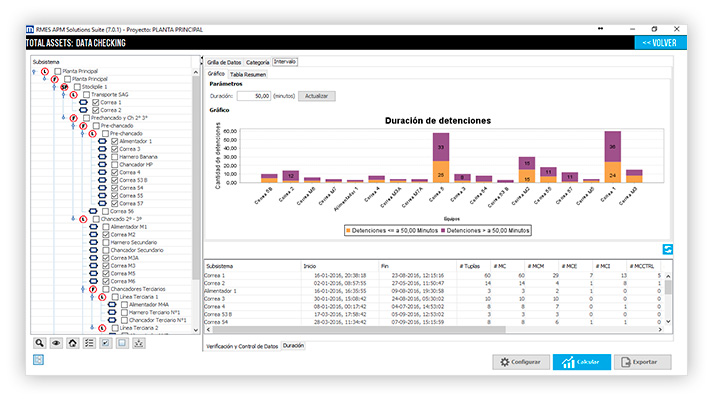Click the eye view icon below tree

56,343
